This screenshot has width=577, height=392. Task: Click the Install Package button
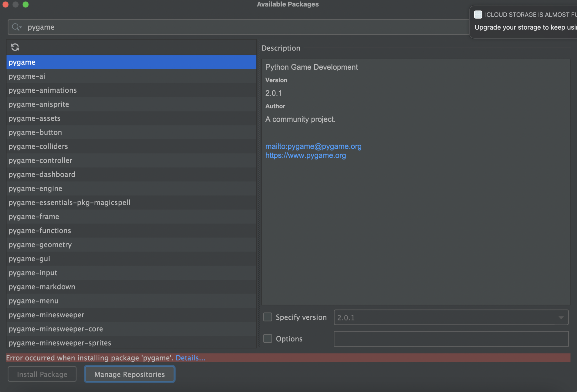(42, 374)
